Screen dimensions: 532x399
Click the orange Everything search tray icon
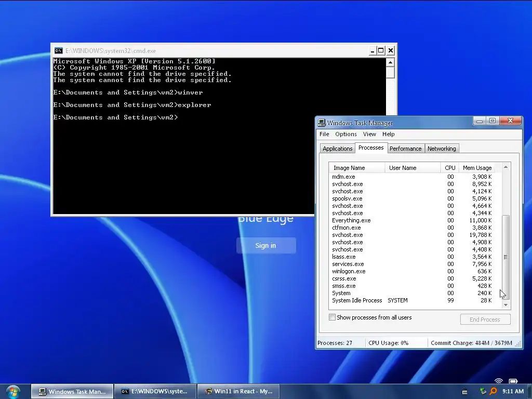point(493,391)
